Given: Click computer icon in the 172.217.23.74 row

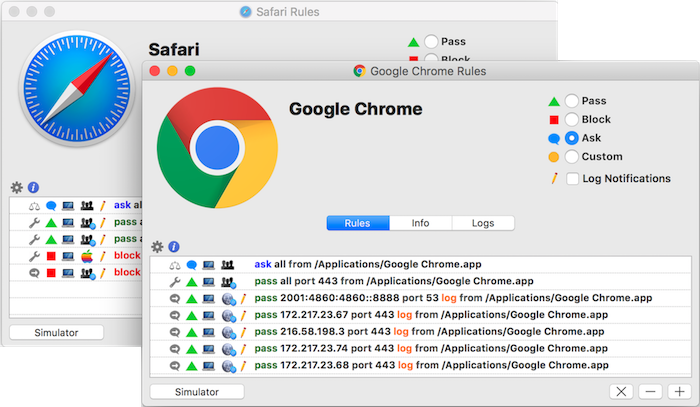Looking at the screenshot, I should [208, 349].
